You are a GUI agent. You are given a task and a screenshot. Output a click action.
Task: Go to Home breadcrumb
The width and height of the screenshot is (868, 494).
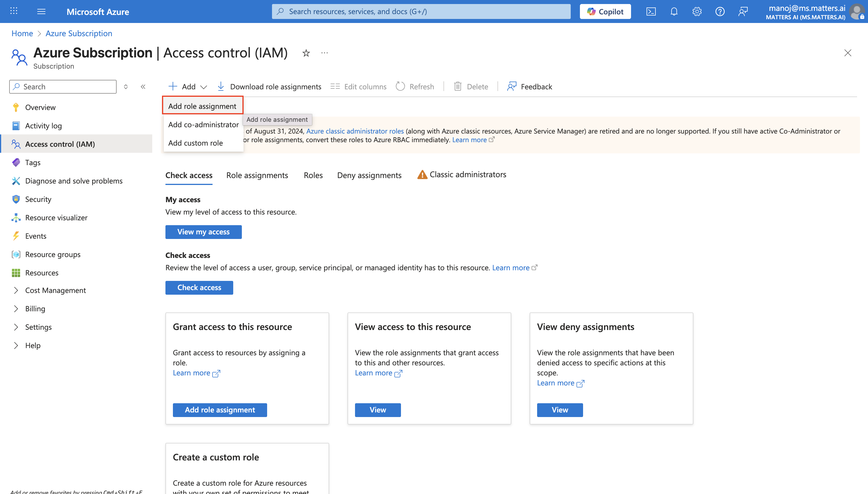[22, 33]
